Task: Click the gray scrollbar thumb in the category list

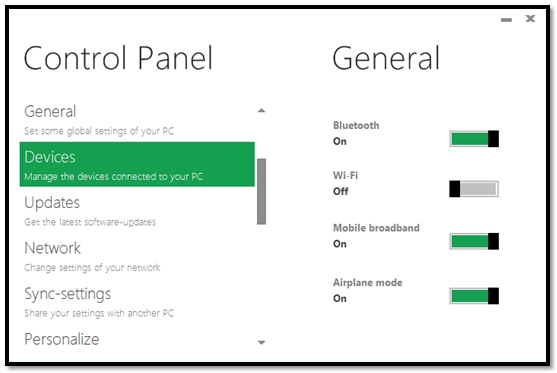Action: tap(261, 191)
